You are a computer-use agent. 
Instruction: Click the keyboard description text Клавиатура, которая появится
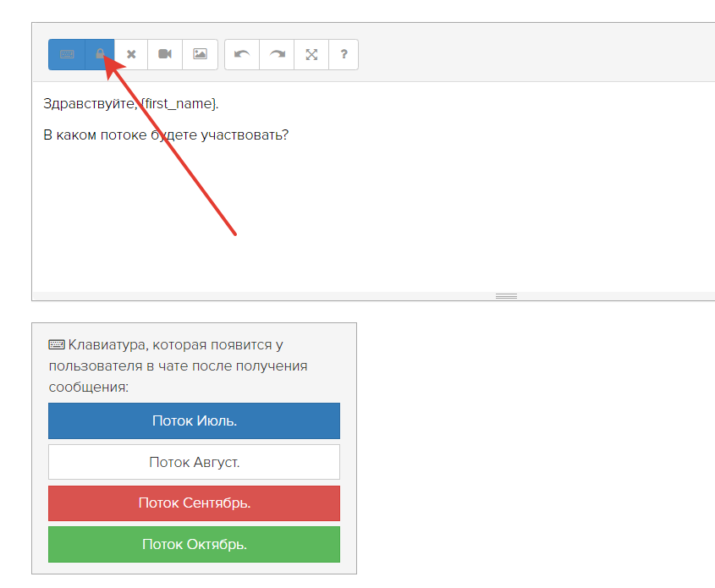(x=178, y=366)
